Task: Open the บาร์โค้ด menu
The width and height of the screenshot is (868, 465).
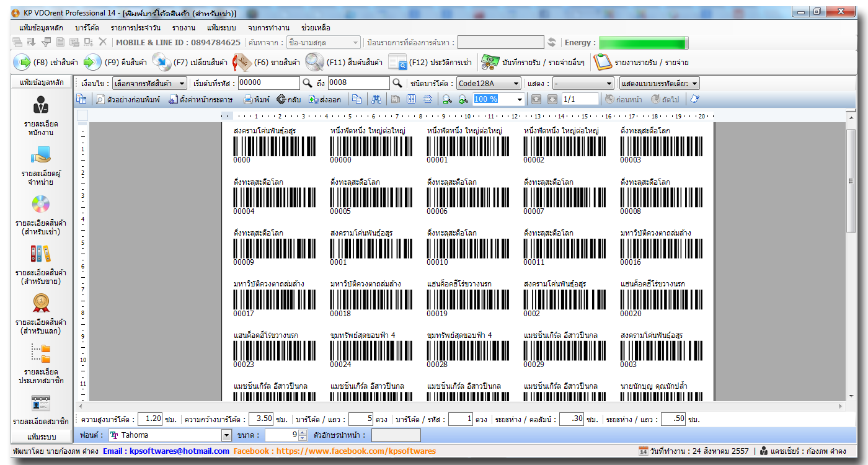Action: click(x=87, y=27)
